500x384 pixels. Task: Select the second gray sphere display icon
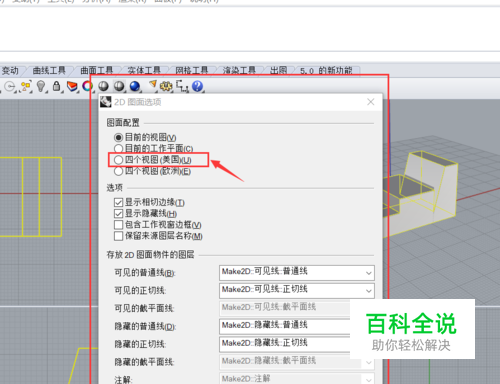click(119, 86)
